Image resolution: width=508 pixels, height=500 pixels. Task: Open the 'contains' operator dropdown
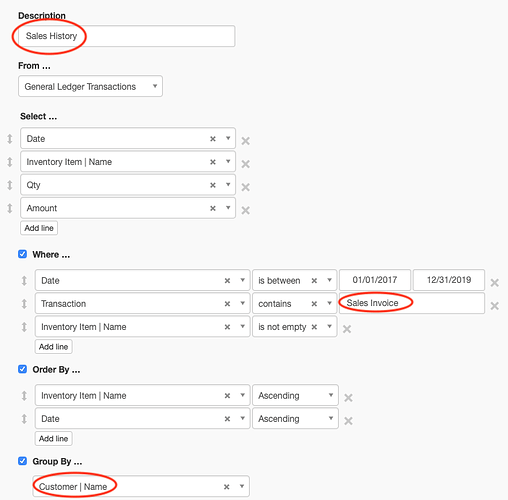(x=294, y=303)
